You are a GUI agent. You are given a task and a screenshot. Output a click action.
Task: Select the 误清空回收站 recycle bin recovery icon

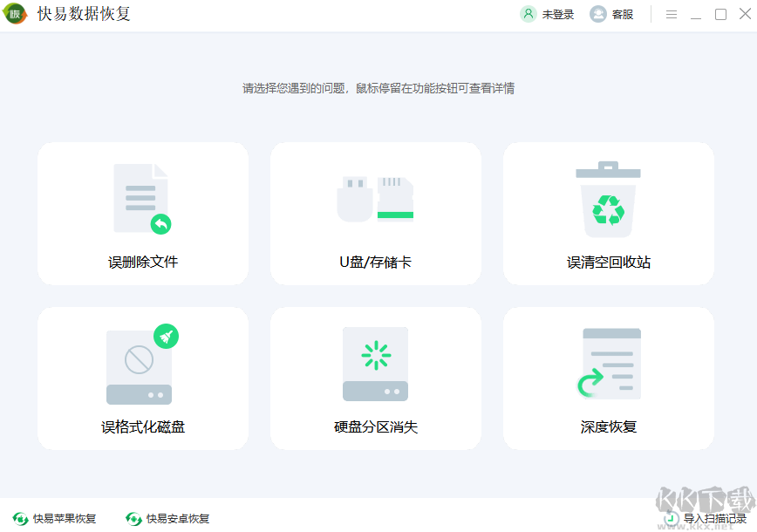pyautogui.click(x=608, y=199)
